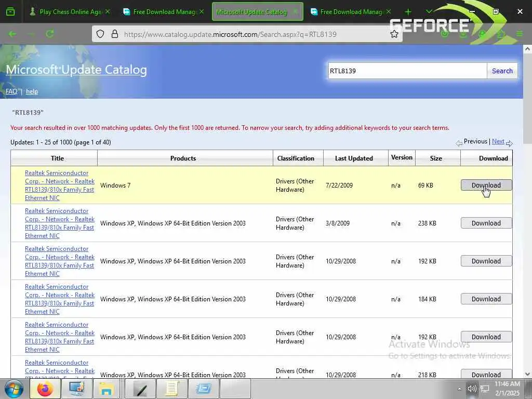Close the Play Chess Online tab
The height and width of the screenshot is (399, 532).
click(x=108, y=11)
